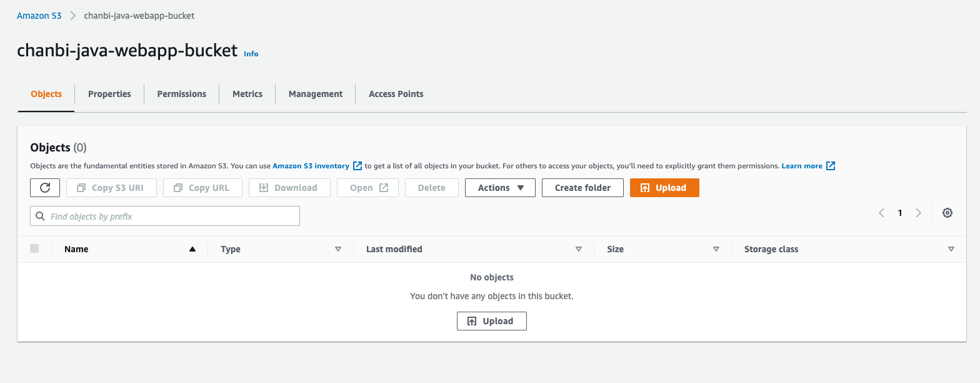
Task: Toggle select-all objects checkbox
Action: point(34,248)
